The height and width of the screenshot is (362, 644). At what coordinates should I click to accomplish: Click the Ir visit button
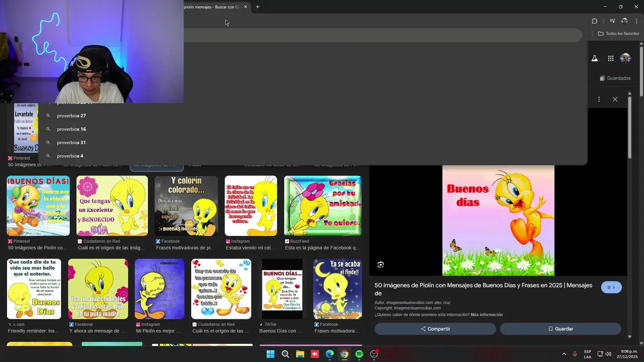(611, 288)
